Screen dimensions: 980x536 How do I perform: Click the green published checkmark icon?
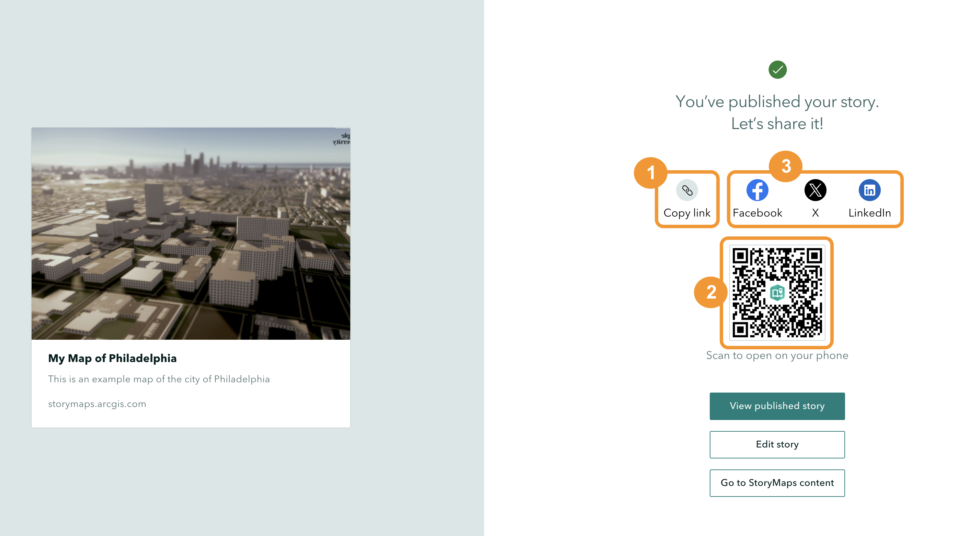point(777,70)
